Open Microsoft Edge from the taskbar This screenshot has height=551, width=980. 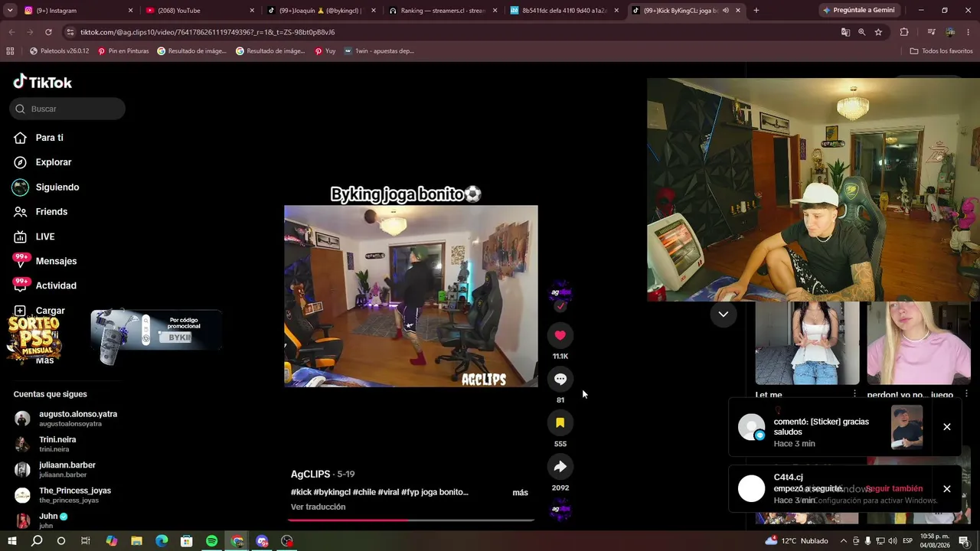click(162, 541)
